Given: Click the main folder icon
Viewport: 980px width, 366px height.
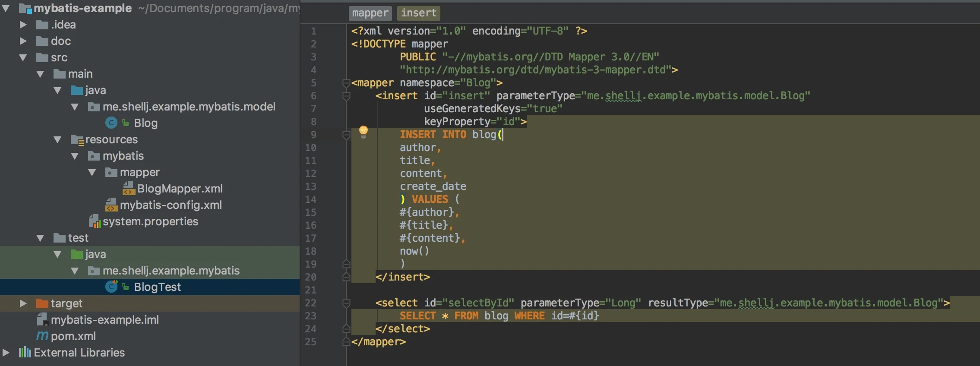Looking at the screenshot, I should click(x=60, y=74).
